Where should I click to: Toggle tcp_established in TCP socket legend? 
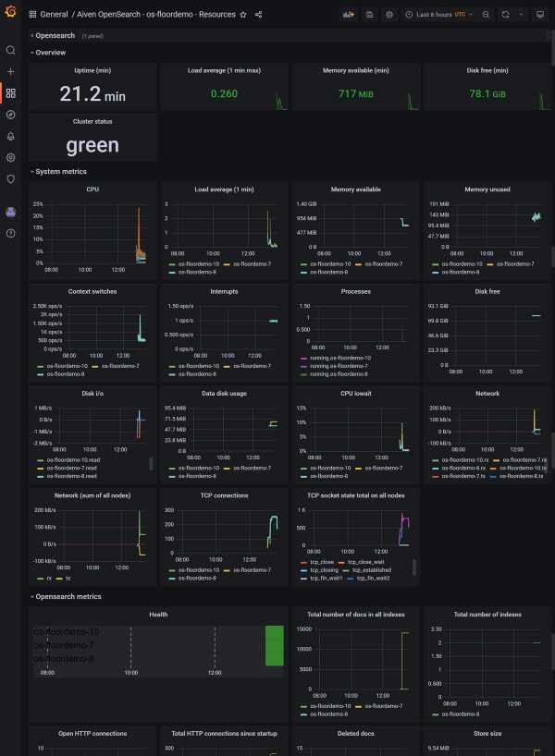point(372,570)
